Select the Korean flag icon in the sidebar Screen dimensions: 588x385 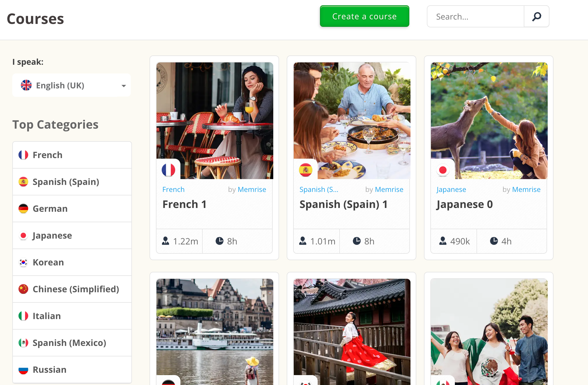(23, 262)
